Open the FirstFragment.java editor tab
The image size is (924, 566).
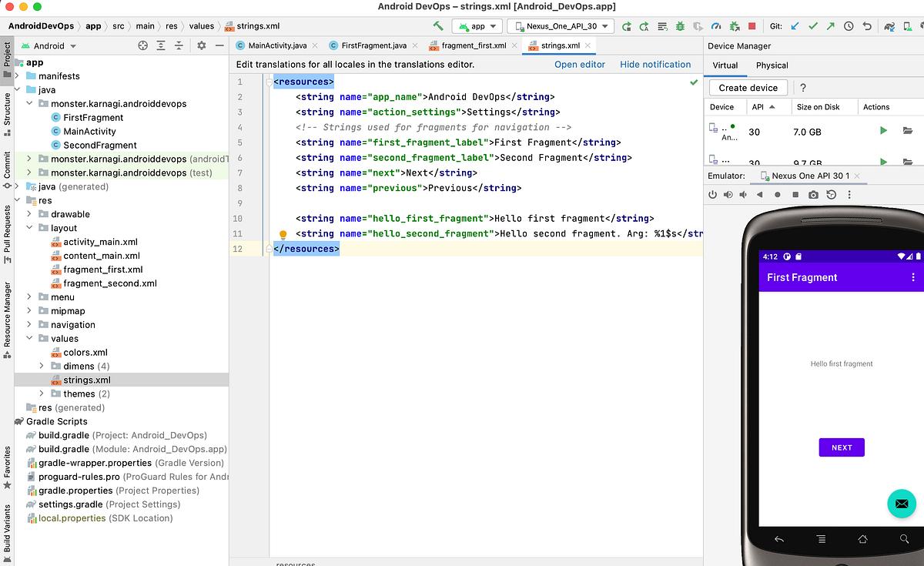pyautogui.click(x=373, y=45)
